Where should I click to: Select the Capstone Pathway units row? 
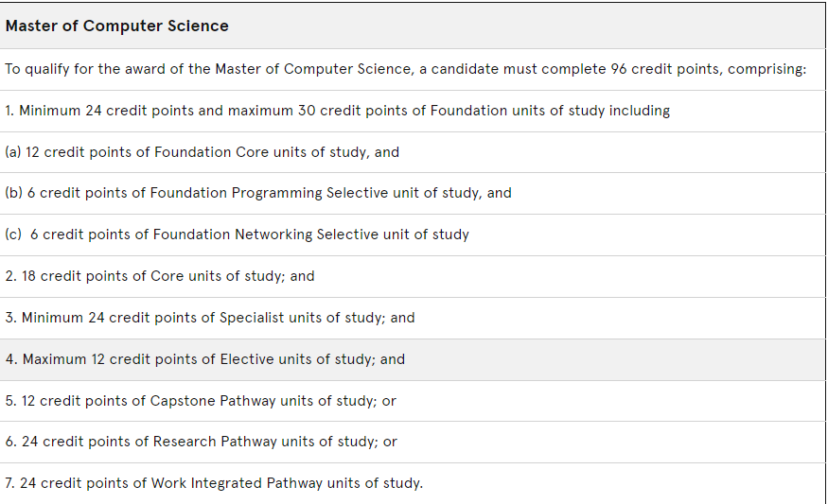(x=413, y=401)
